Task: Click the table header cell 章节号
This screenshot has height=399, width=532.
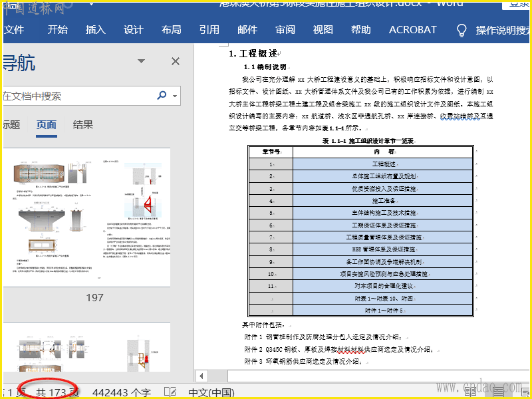Action: pyautogui.click(x=271, y=152)
